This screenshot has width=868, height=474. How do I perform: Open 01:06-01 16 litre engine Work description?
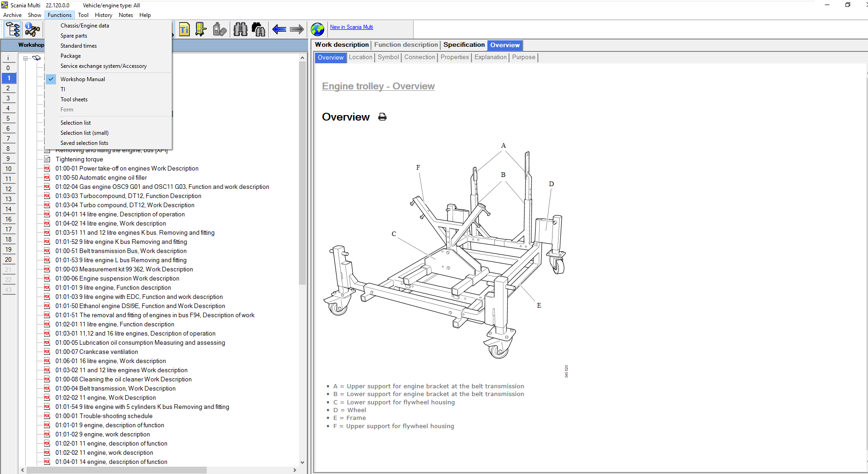[x=111, y=361]
